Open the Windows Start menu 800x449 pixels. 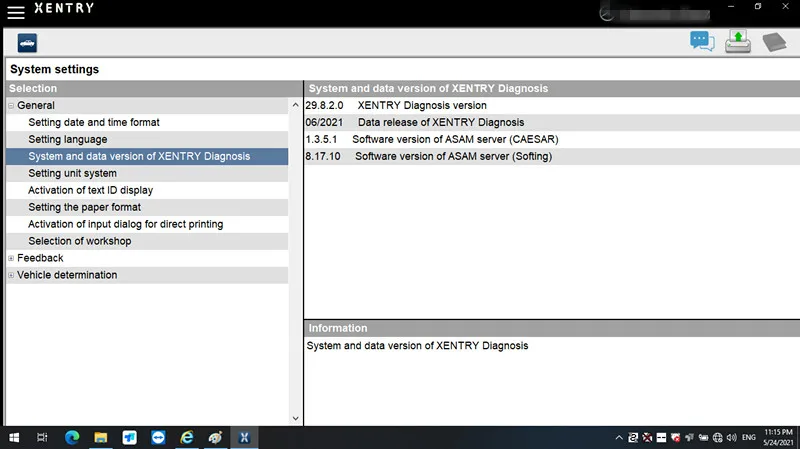point(14,437)
